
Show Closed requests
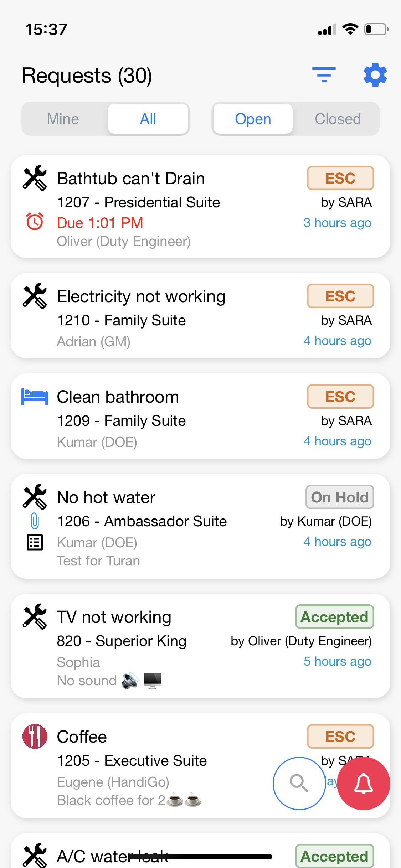pos(338,119)
